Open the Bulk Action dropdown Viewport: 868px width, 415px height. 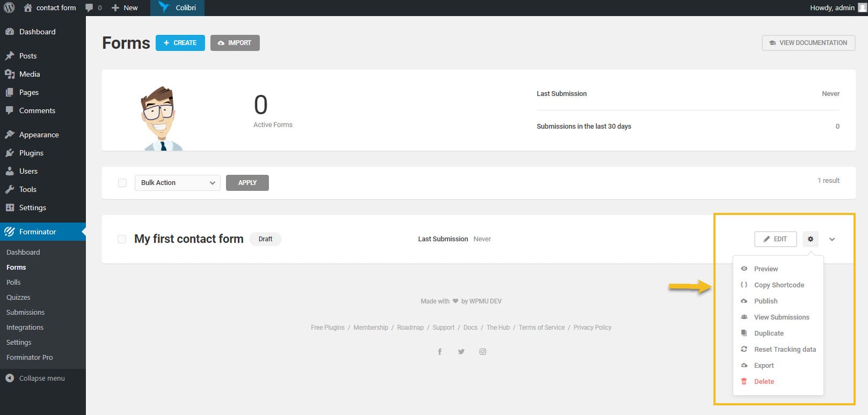[x=177, y=183]
